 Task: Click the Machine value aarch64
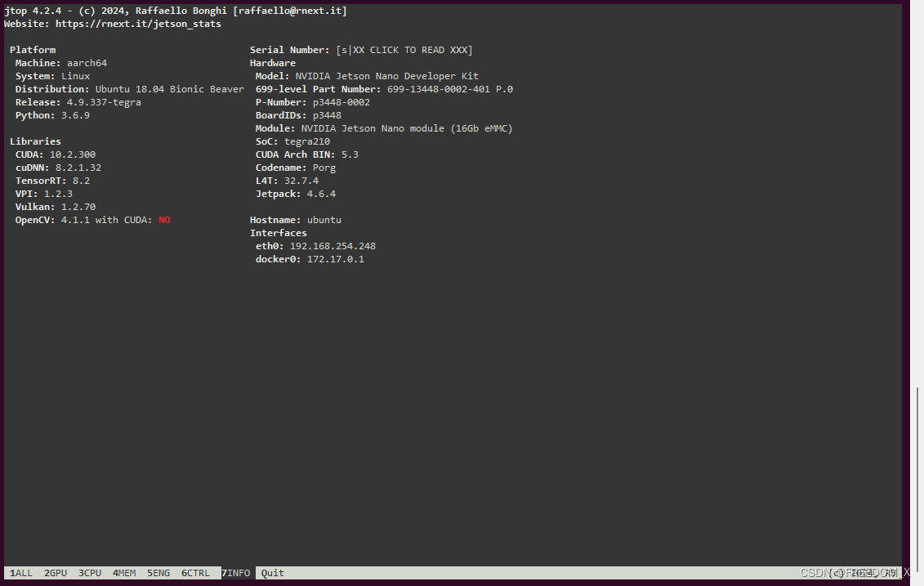pos(87,63)
